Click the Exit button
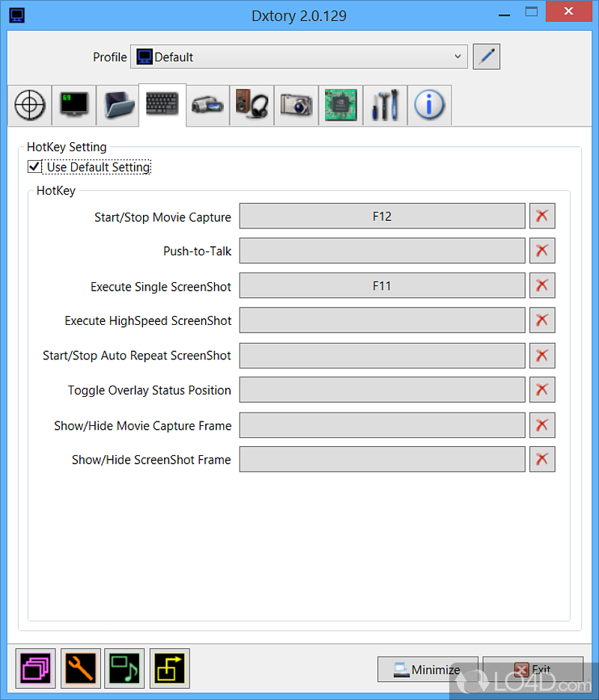 tap(533, 669)
